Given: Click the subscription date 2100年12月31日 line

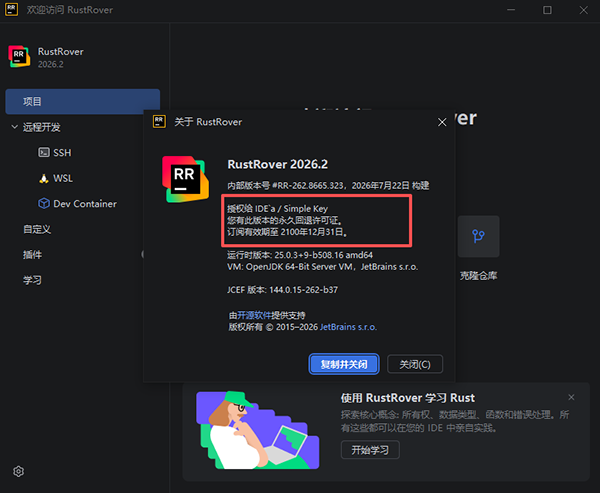Looking at the screenshot, I should (x=288, y=232).
